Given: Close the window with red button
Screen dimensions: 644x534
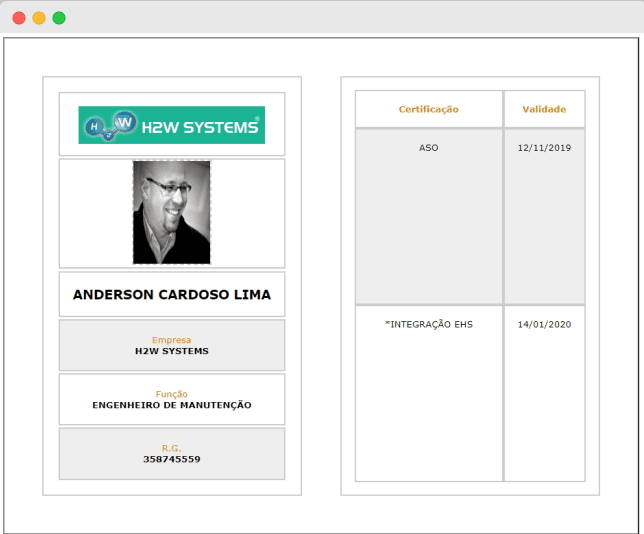Looking at the screenshot, I should (19, 18).
